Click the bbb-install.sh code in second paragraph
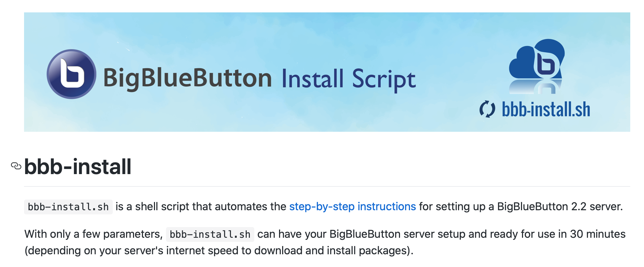 click(x=210, y=234)
